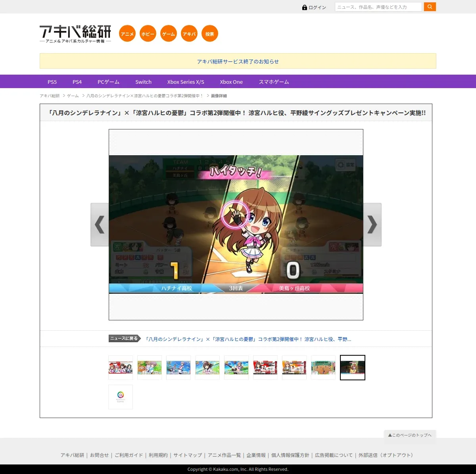The image size is (476, 474).
Task: Select the Xbox Series X/S tab
Action: click(186, 82)
